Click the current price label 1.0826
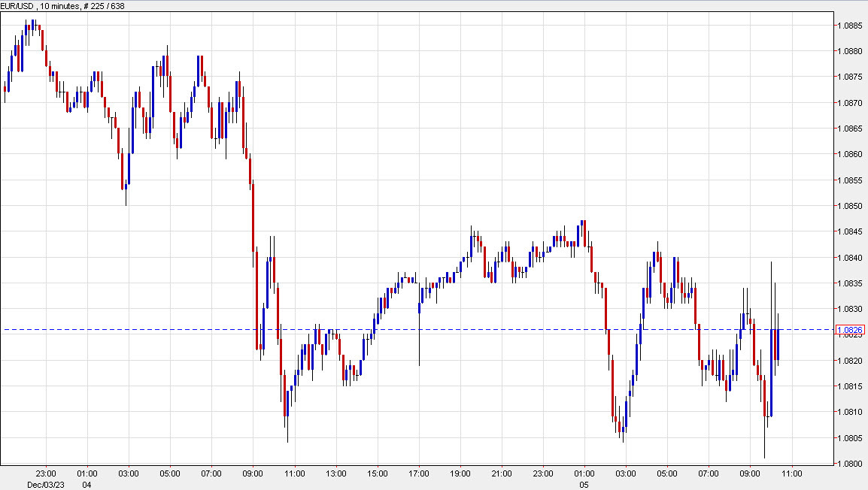Image resolution: width=868 pixels, height=490 pixels. (x=850, y=330)
